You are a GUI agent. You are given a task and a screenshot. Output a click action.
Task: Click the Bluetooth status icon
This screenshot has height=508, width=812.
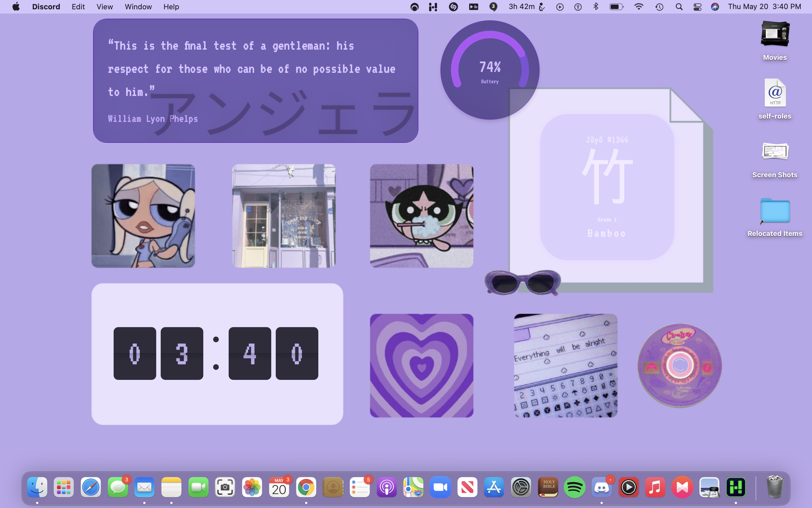point(596,7)
